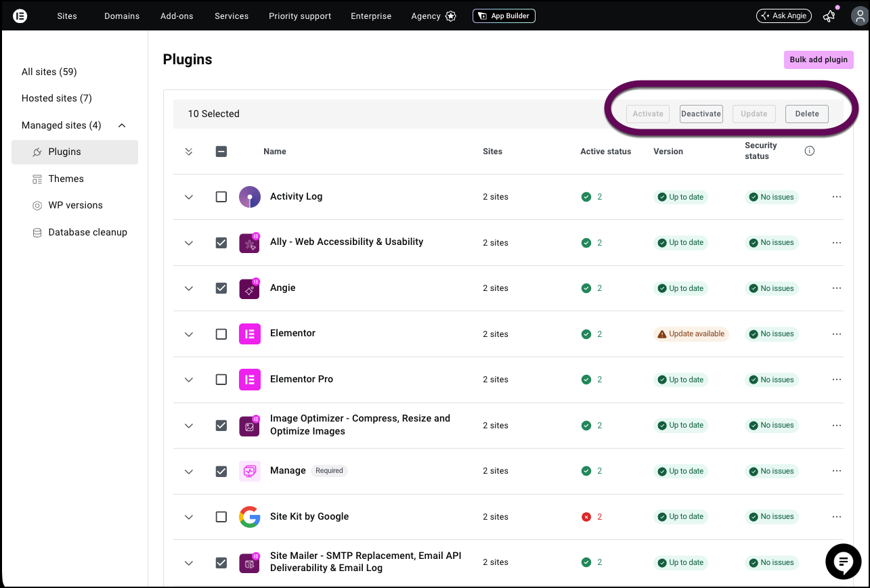
Task: Click the Site Mailer plugin icon
Action: click(250, 562)
